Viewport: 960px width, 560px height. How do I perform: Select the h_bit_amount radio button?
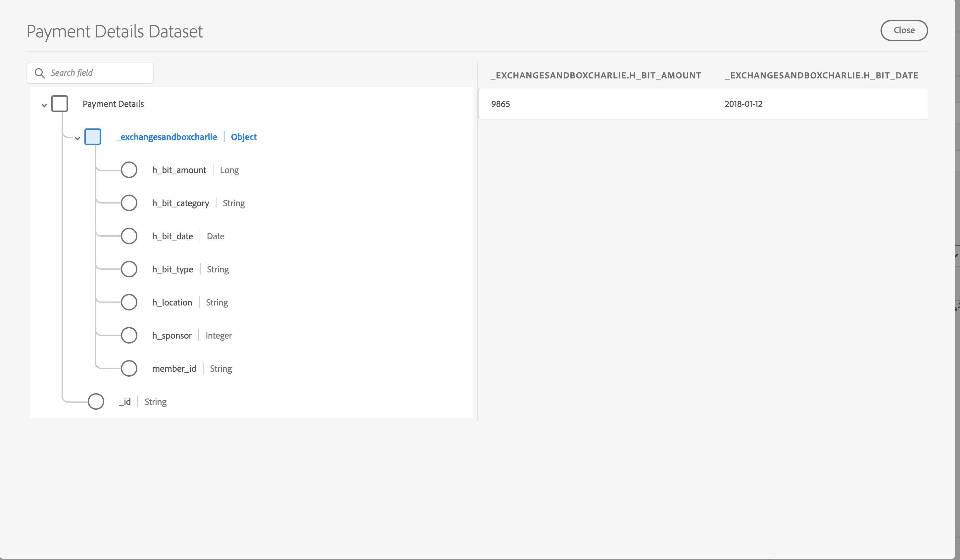pyautogui.click(x=129, y=170)
